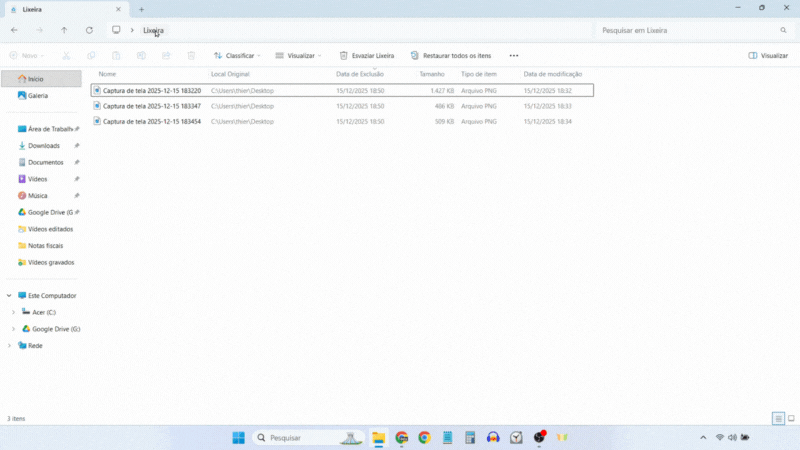Click the Esvaziar Lixeira trash icon
Image resolution: width=800 pixels, height=450 pixels.
(344, 56)
